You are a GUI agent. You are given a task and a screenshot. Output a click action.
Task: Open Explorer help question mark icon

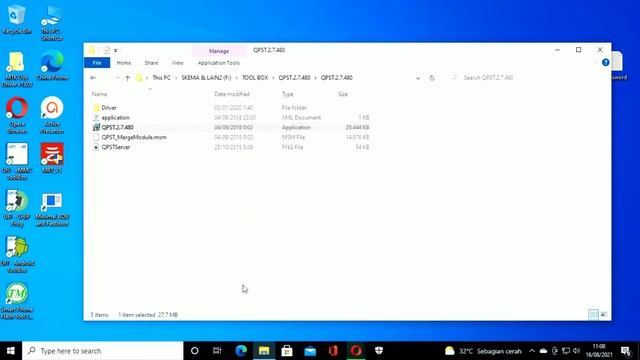605,62
